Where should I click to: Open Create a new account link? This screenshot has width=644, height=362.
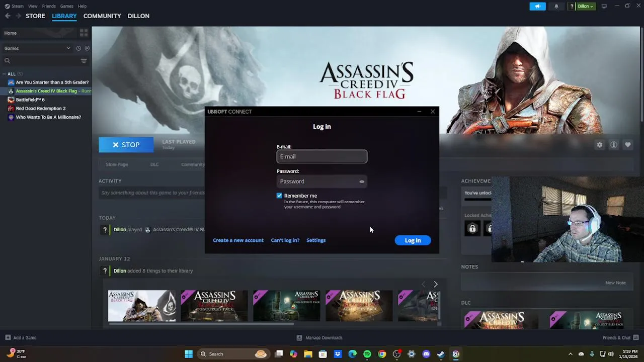click(x=238, y=240)
